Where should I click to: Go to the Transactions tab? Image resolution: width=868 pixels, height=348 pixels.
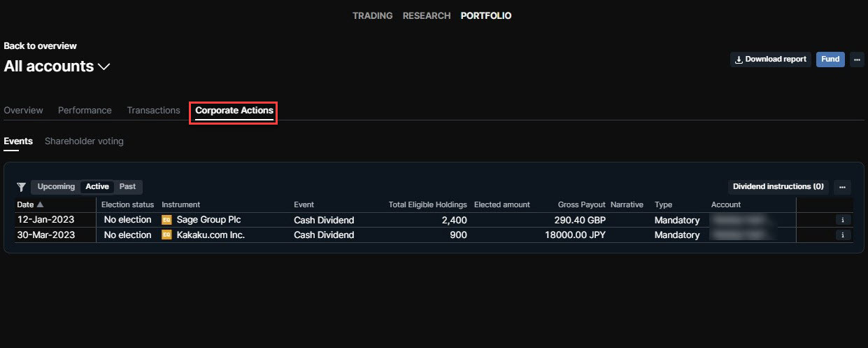click(x=153, y=111)
